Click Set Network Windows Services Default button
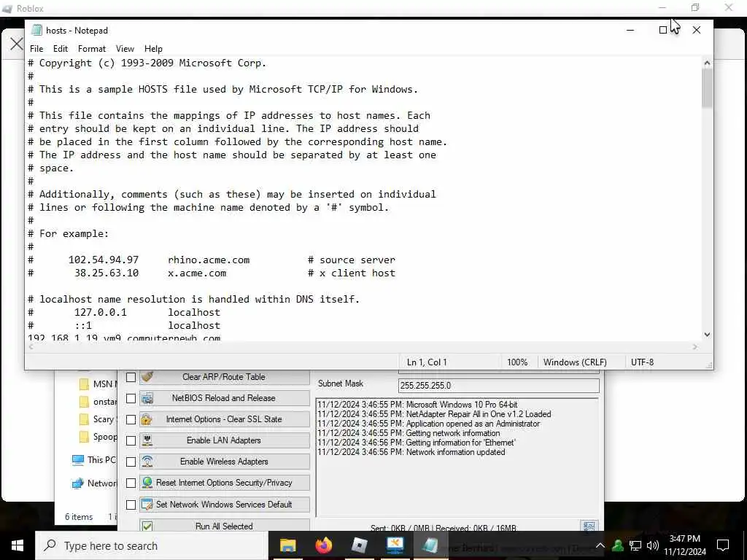Viewport: 747px width, 560px height. [225, 505]
